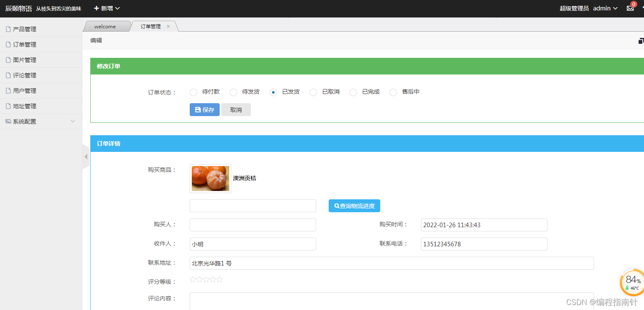Viewport: 644px width, 310px height.
Task: Click the restore-window icon beside 编辑
Action: (x=641, y=41)
